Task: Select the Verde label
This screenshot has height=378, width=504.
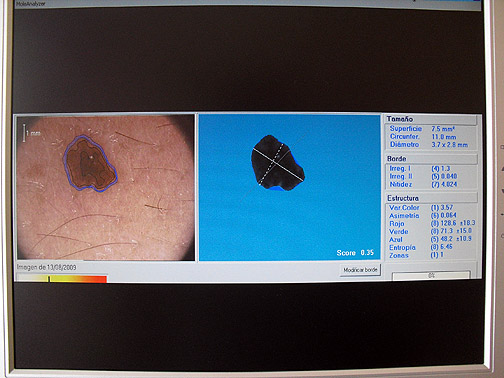Action: [x=398, y=232]
